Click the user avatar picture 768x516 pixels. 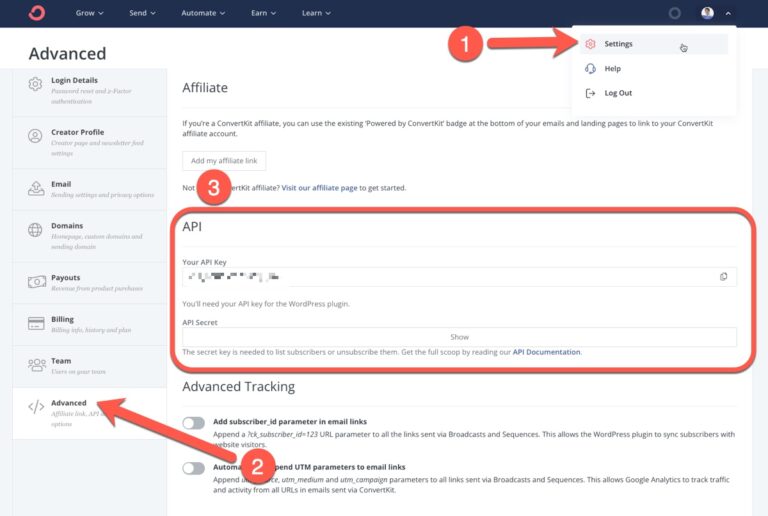[707, 13]
